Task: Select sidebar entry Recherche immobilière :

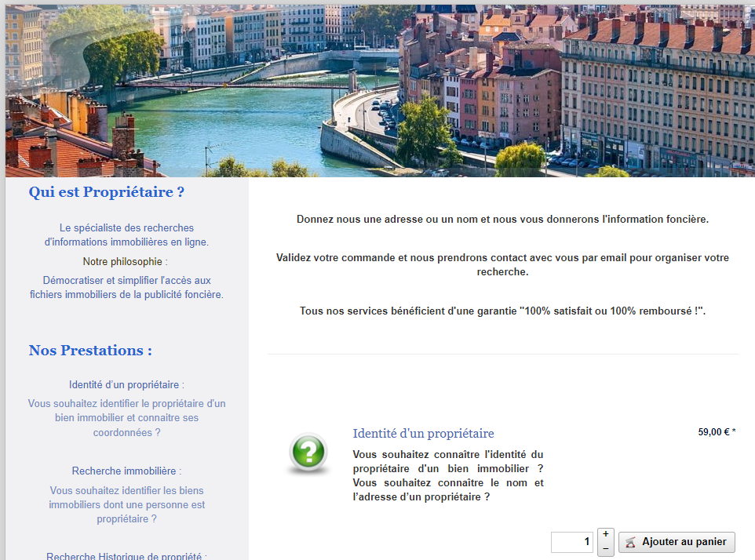Action: coord(126,471)
